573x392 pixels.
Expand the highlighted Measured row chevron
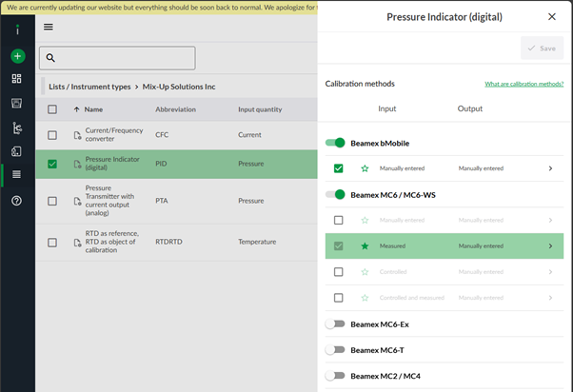click(550, 246)
